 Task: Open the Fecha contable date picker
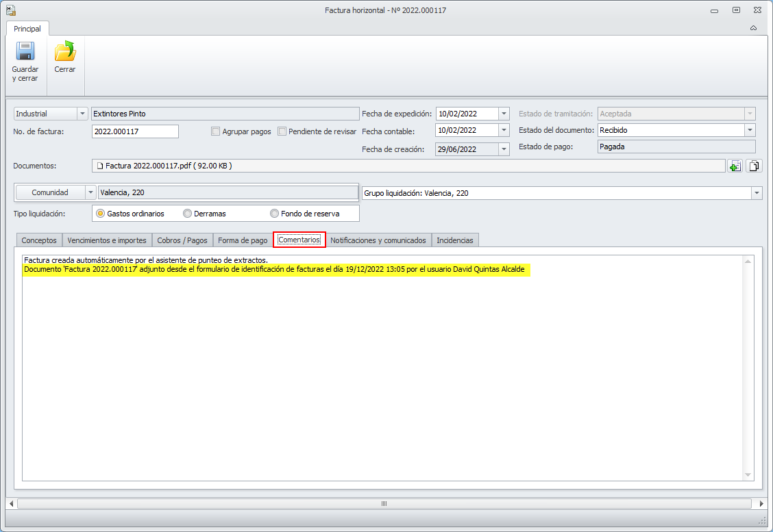pyautogui.click(x=504, y=130)
